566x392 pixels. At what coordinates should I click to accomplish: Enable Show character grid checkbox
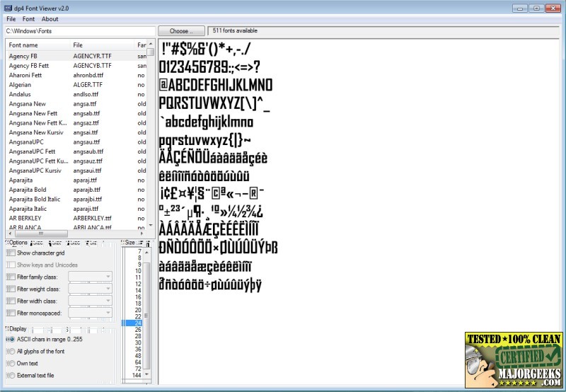(11, 253)
